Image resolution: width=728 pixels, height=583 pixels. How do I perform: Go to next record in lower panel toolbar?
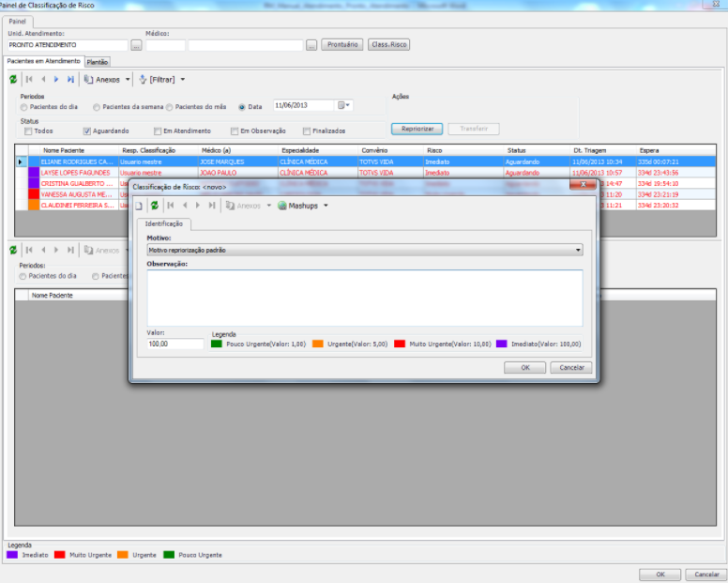[x=56, y=251]
